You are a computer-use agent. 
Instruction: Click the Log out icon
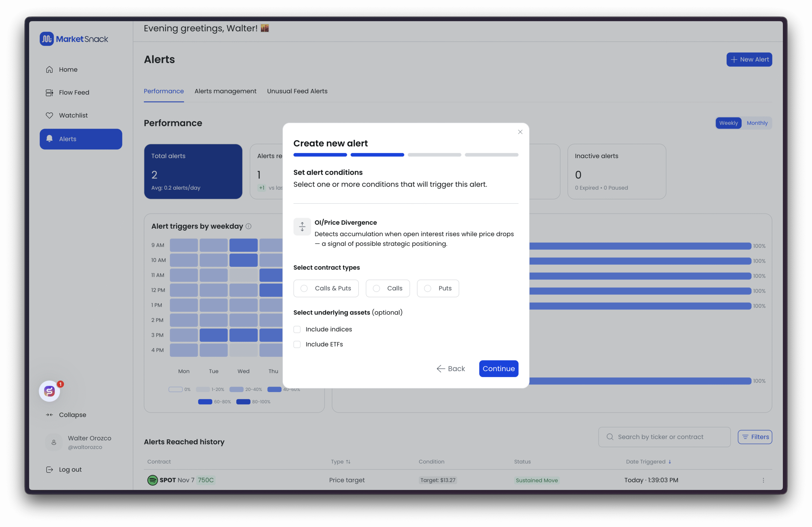49,469
